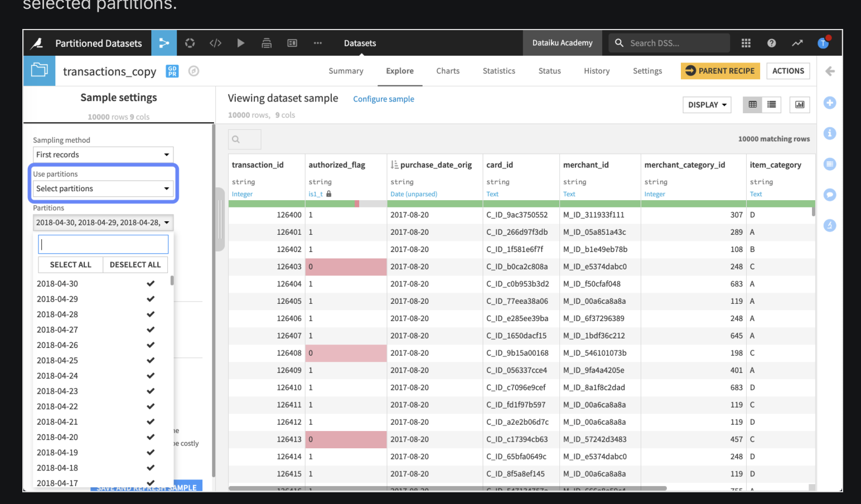The width and height of the screenshot is (861, 504).
Task: Open authorized_flag column header menu
Action: [x=337, y=165]
